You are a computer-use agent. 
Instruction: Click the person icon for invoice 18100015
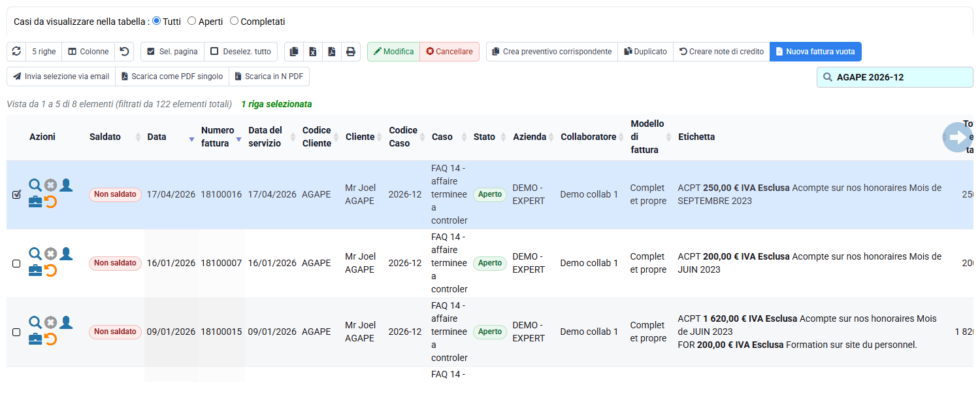pyautogui.click(x=66, y=322)
